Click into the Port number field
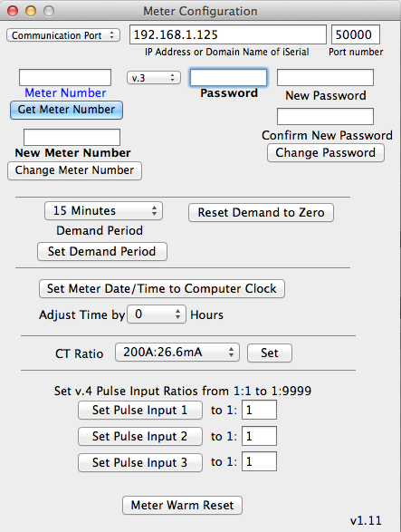The image size is (401, 532). tap(355, 34)
